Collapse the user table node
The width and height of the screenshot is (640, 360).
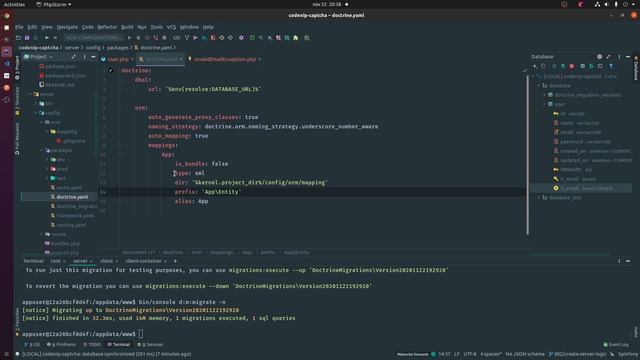pos(544,104)
